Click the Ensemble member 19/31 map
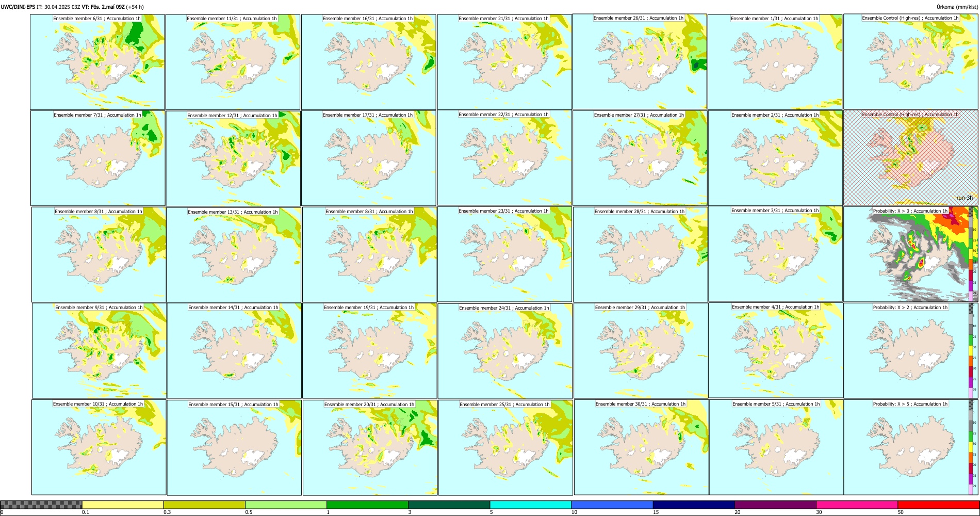This screenshot has width=980, height=516. 369,351
